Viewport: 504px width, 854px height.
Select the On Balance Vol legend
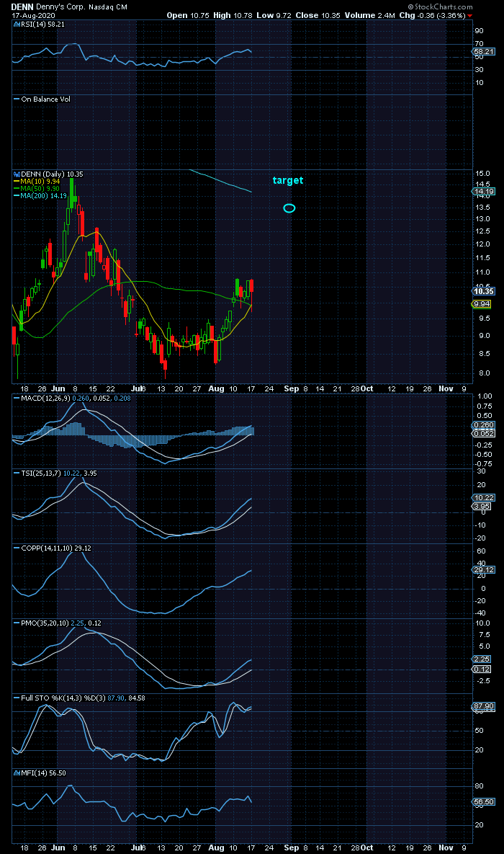[41, 99]
